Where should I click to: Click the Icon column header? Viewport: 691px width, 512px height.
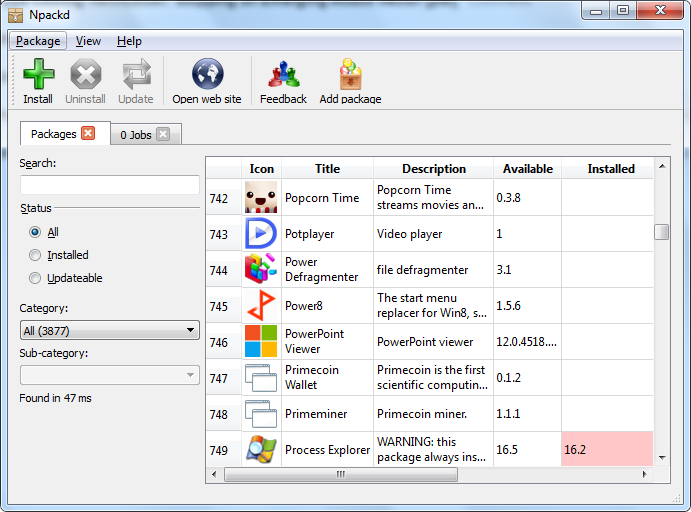(261, 169)
